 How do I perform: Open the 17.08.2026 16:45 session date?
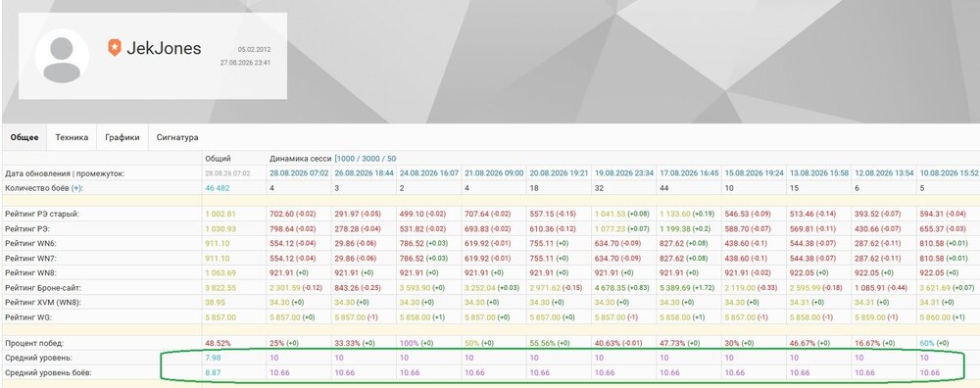point(689,173)
